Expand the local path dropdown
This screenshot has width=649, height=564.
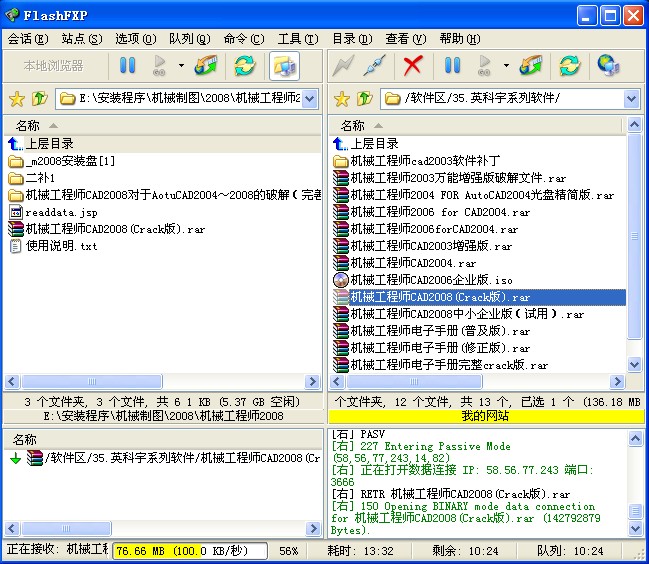(x=310, y=98)
